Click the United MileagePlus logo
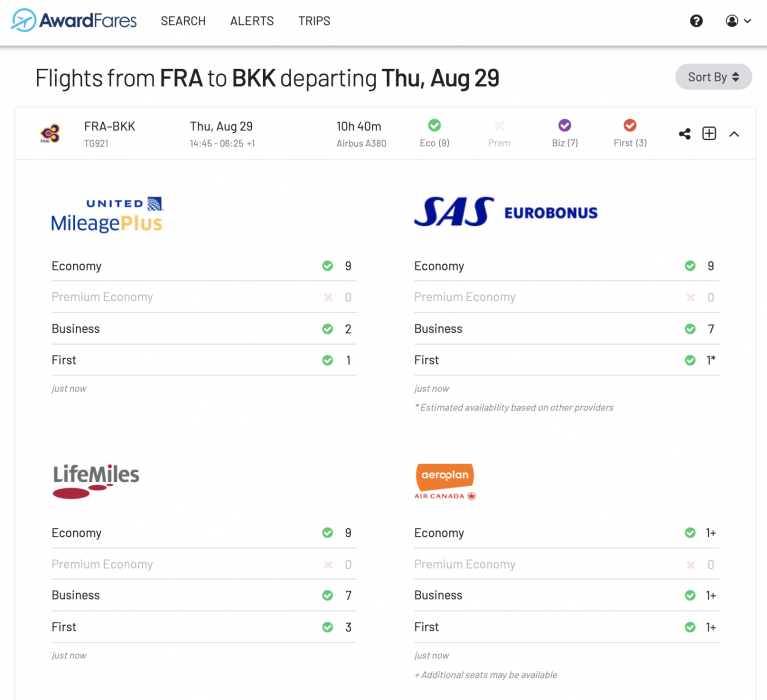The height and width of the screenshot is (700, 767). point(107,214)
